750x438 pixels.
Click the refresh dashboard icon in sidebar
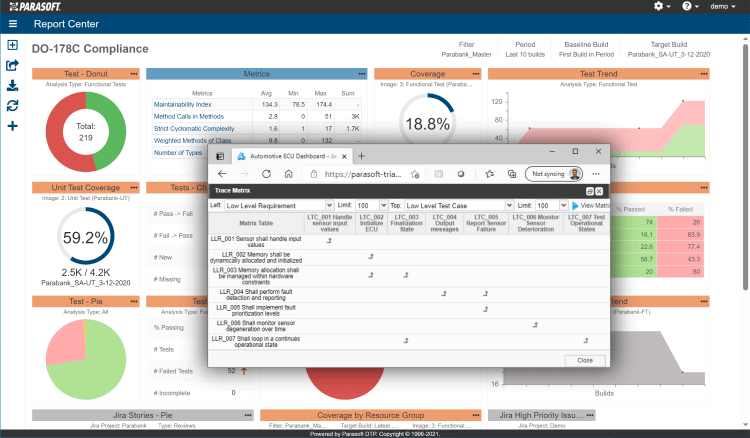click(12, 105)
